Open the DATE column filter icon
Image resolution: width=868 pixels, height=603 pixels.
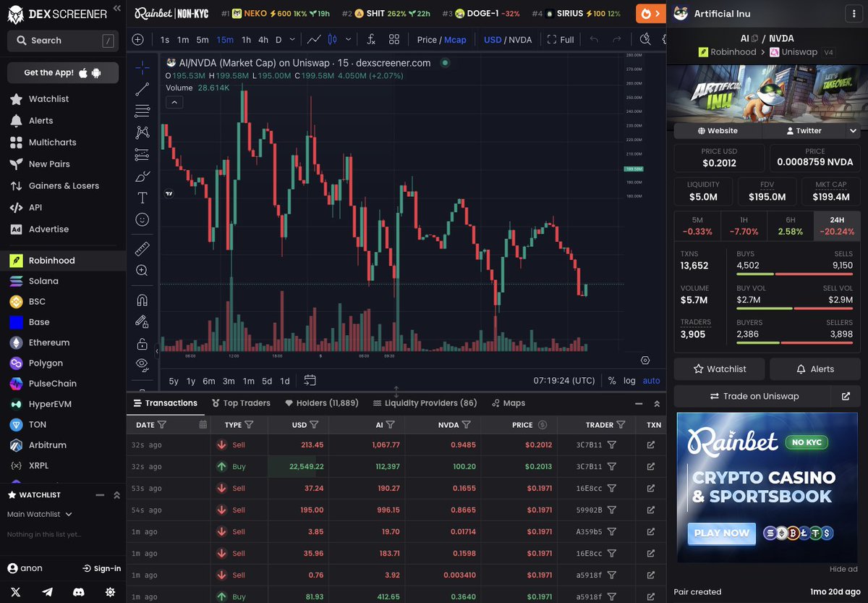pyautogui.click(x=162, y=425)
